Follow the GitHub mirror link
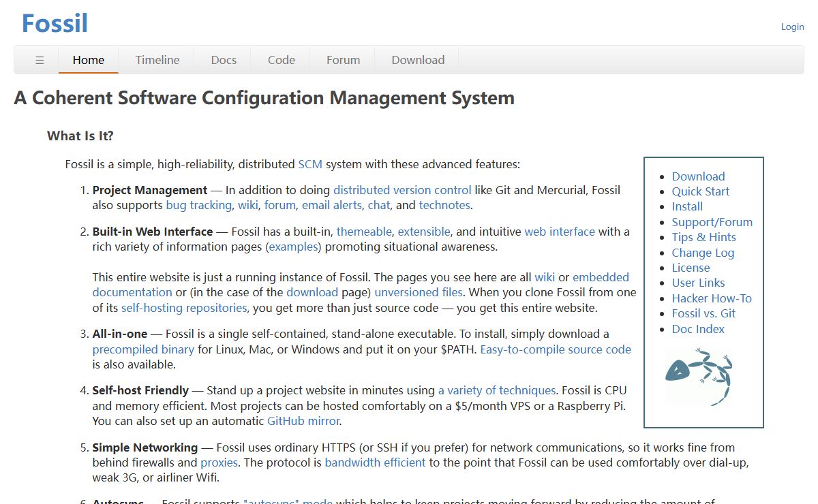 303,421
